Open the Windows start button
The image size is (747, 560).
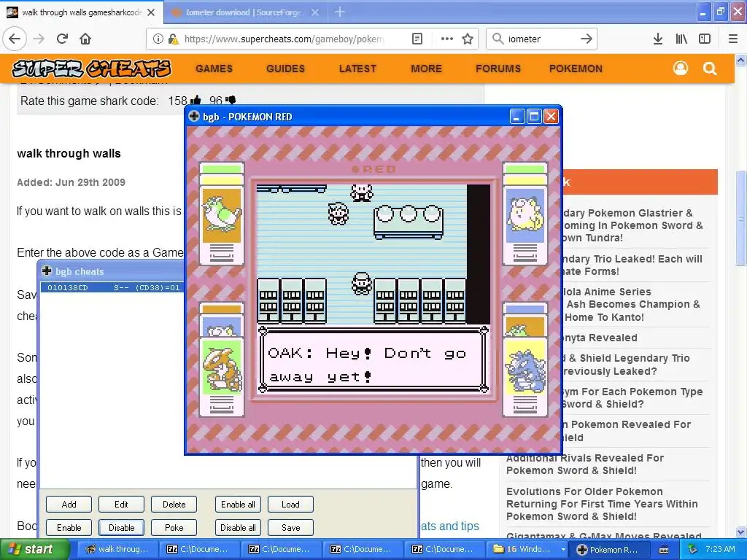click(x=34, y=550)
